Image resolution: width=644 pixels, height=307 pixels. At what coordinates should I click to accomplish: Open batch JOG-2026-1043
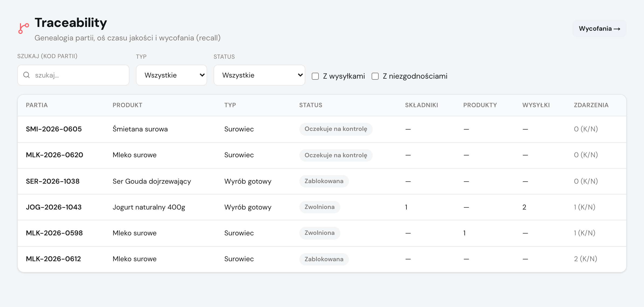click(x=54, y=207)
